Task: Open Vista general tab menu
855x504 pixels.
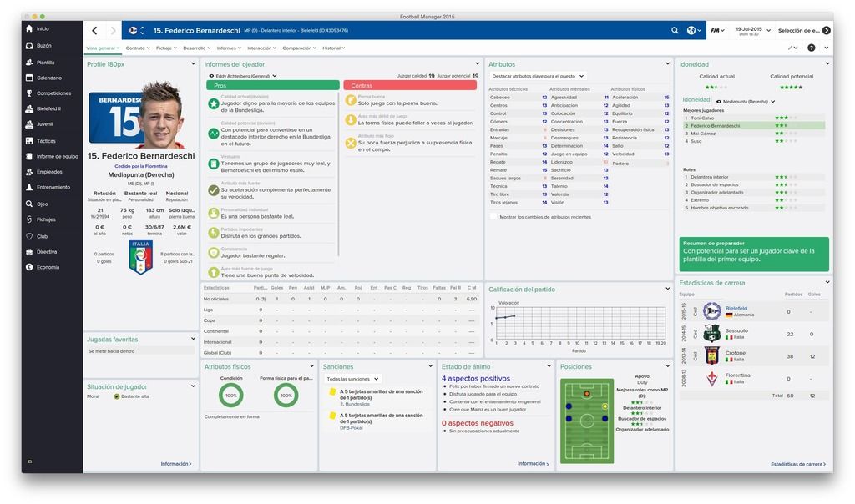Action: coord(103,48)
